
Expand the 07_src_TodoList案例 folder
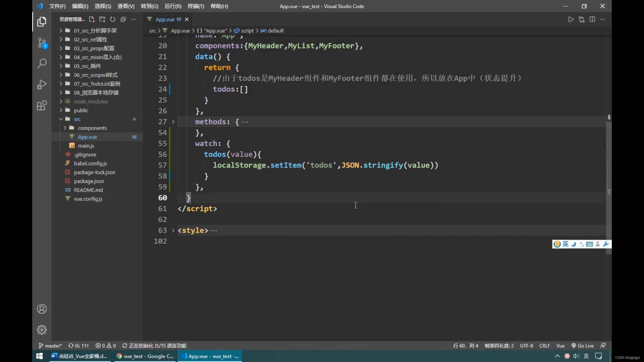(x=97, y=84)
